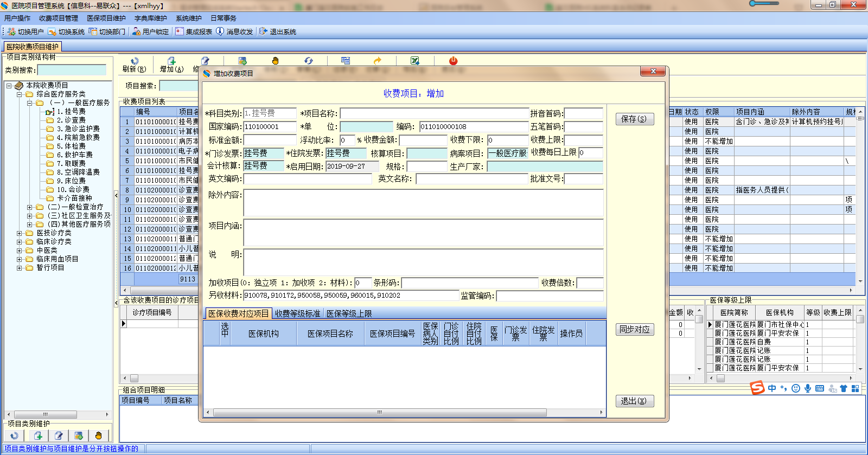Switch to the 收费等级标准 tab
This screenshot has height=455, width=868.
pyautogui.click(x=297, y=313)
